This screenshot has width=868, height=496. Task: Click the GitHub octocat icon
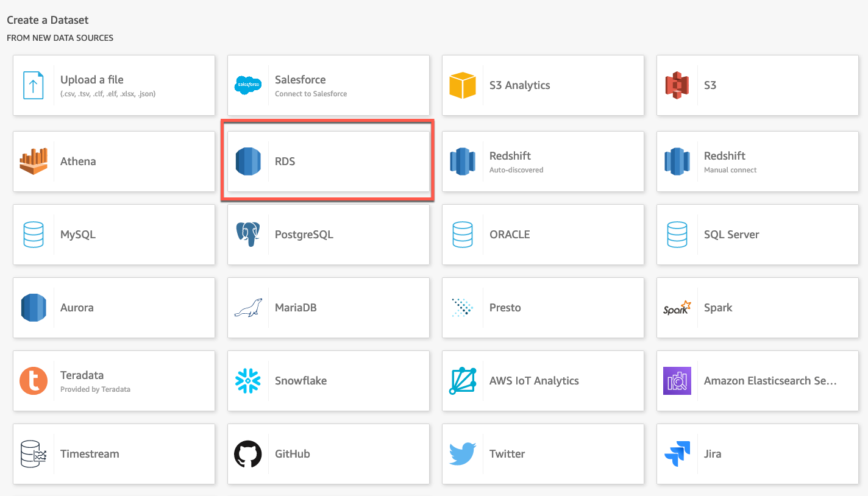point(248,454)
